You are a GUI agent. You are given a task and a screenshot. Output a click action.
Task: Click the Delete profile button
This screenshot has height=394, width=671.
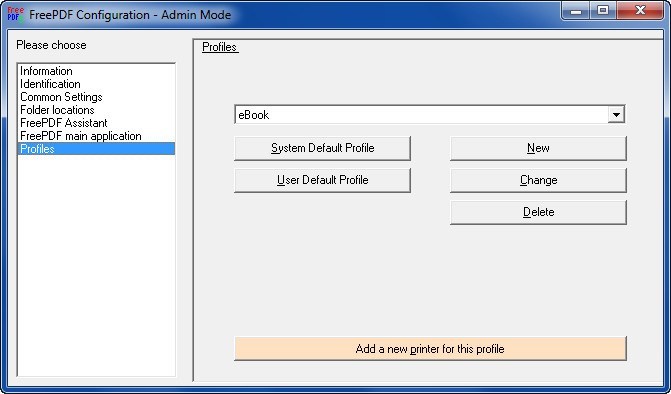point(538,212)
